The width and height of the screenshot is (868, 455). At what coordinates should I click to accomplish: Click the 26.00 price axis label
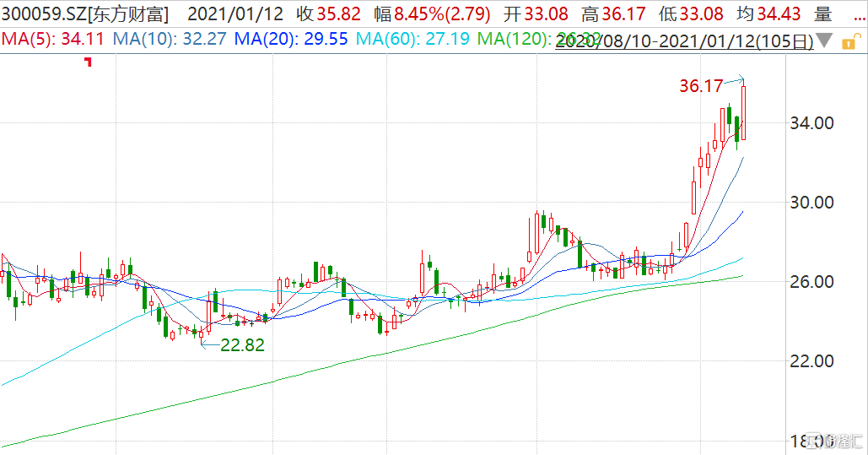[x=811, y=282]
